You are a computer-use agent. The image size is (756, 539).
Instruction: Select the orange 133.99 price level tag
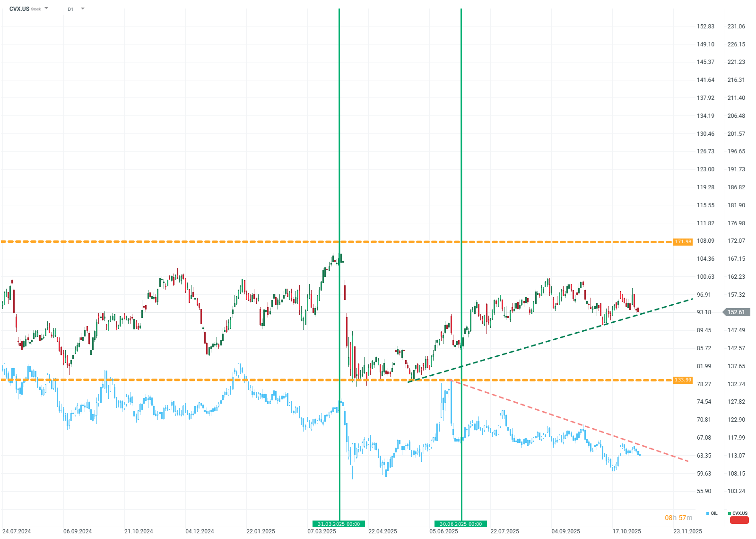click(x=683, y=380)
